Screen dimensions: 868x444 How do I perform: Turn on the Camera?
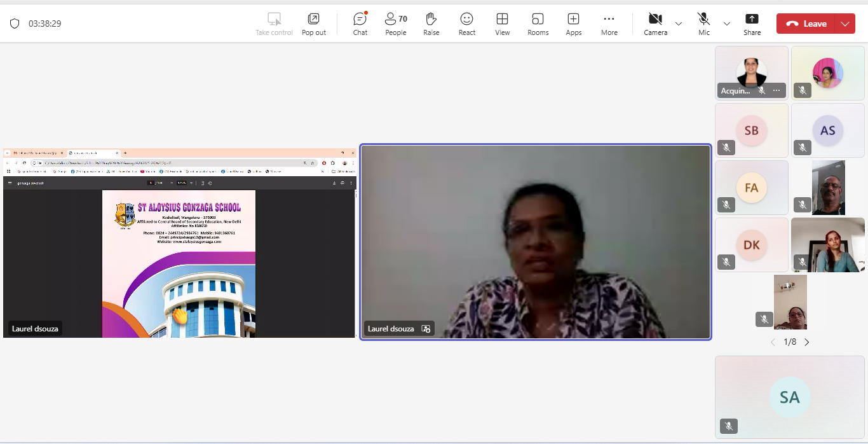(656, 24)
